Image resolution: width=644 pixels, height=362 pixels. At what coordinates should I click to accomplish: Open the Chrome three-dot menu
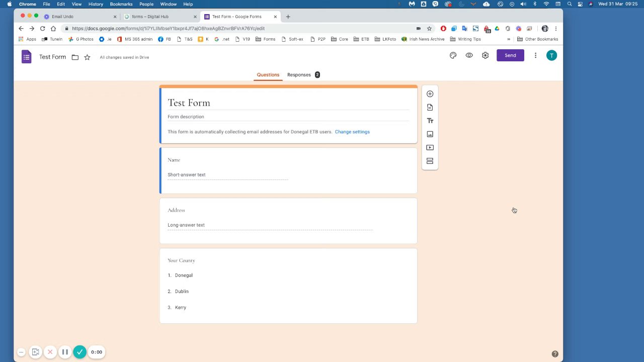556,29
